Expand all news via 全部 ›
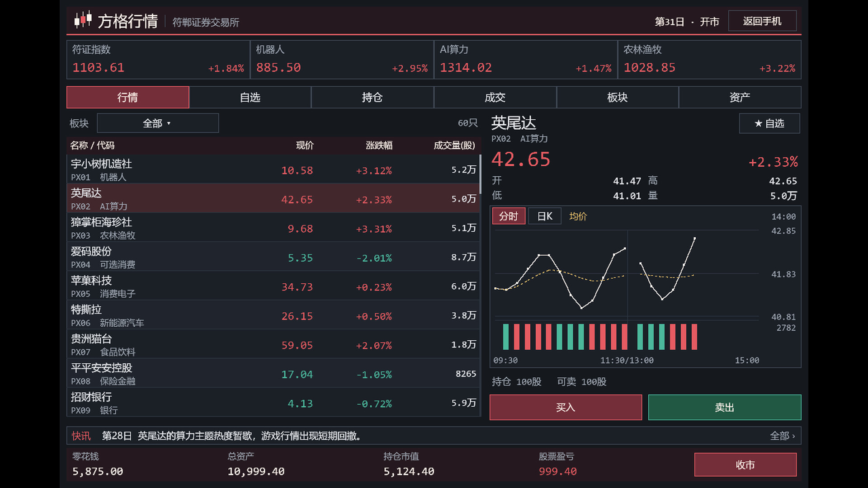The image size is (868, 488). [x=783, y=436]
